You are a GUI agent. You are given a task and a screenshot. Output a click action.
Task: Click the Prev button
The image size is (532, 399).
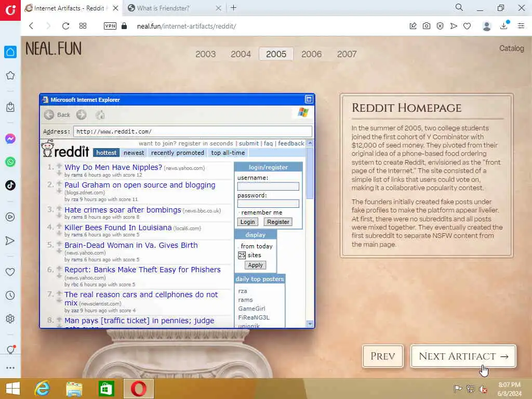(x=383, y=356)
